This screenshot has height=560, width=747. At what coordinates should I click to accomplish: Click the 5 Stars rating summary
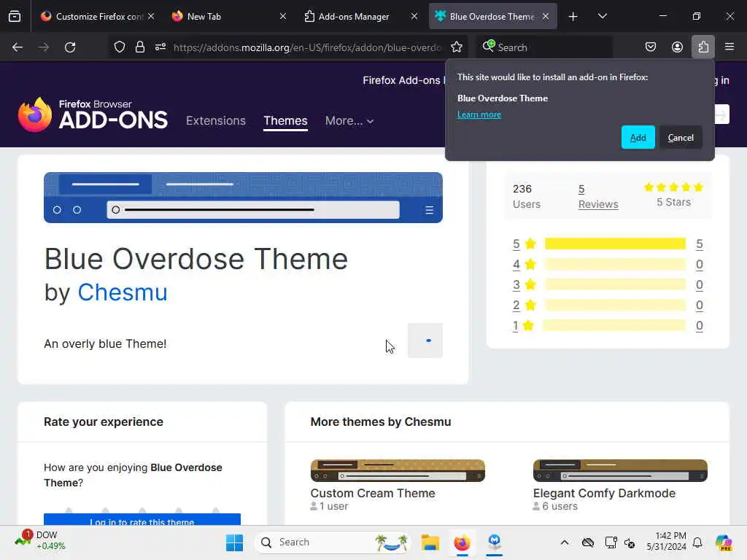pyautogui.click(x=673, y=194)
